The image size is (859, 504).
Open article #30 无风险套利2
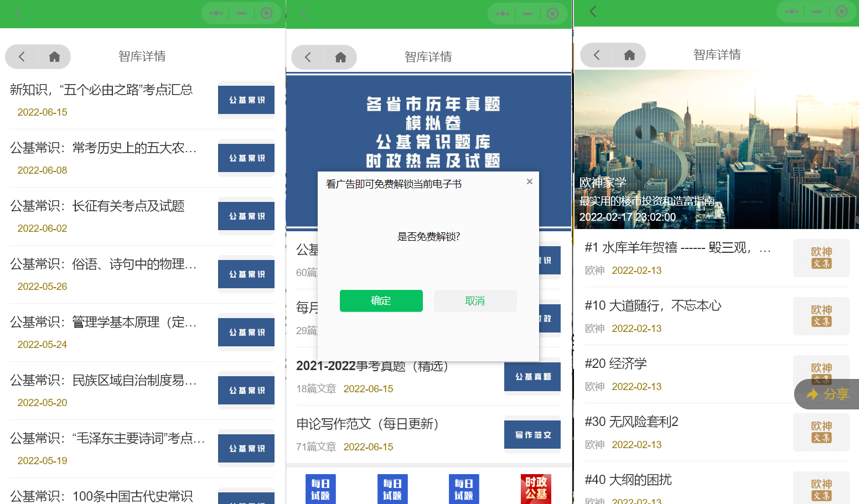tap(632, 422)
